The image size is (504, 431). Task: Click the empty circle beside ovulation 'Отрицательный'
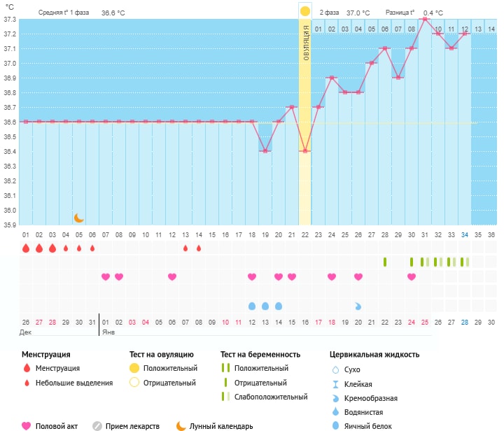134,383
